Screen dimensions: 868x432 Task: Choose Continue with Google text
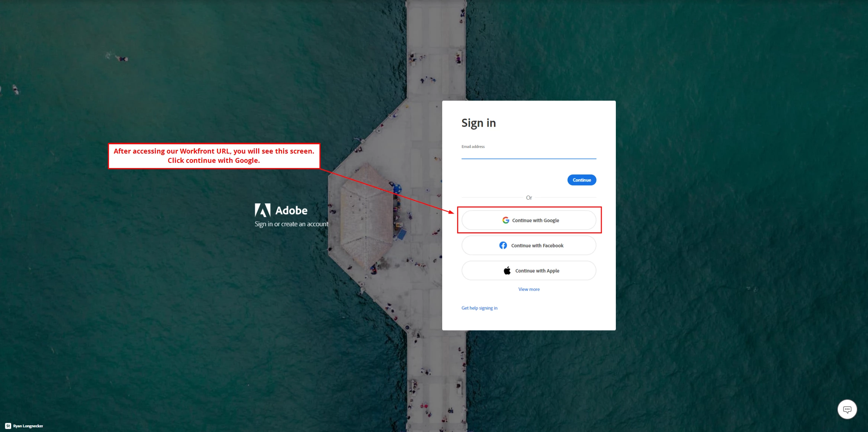pos(535,220)
